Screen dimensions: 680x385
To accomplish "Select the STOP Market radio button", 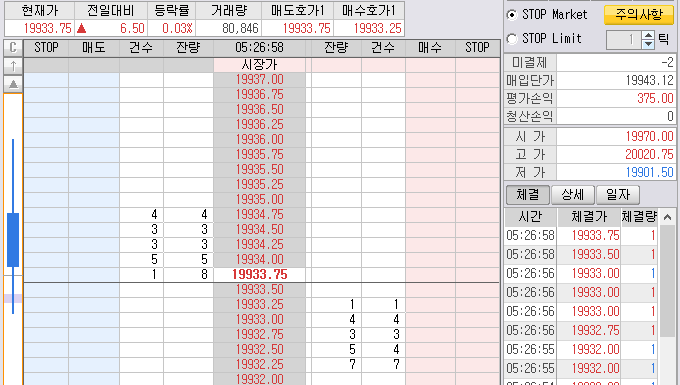I will [x=512, y=15].
